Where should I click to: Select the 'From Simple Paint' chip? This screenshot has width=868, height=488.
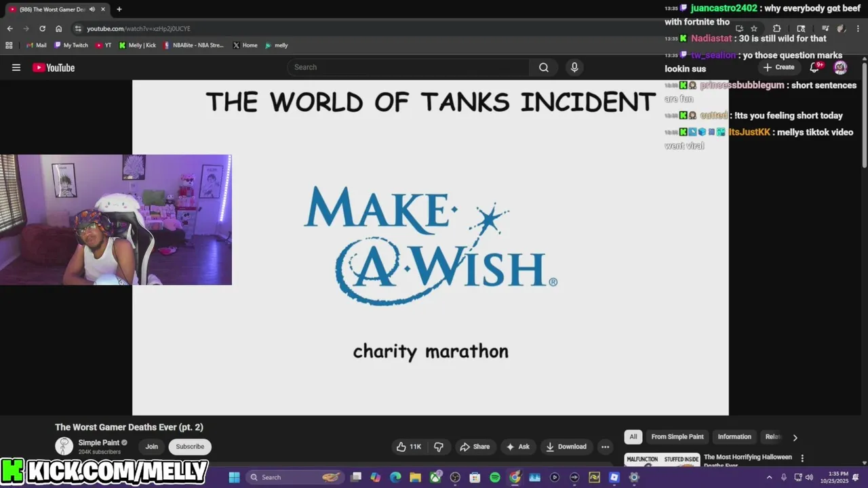click(x=677, y=437)
